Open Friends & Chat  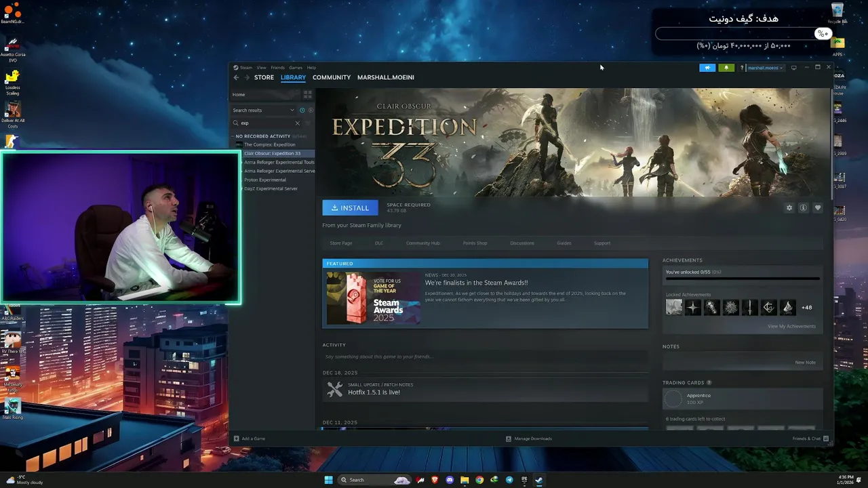click(x=810, y=439)
